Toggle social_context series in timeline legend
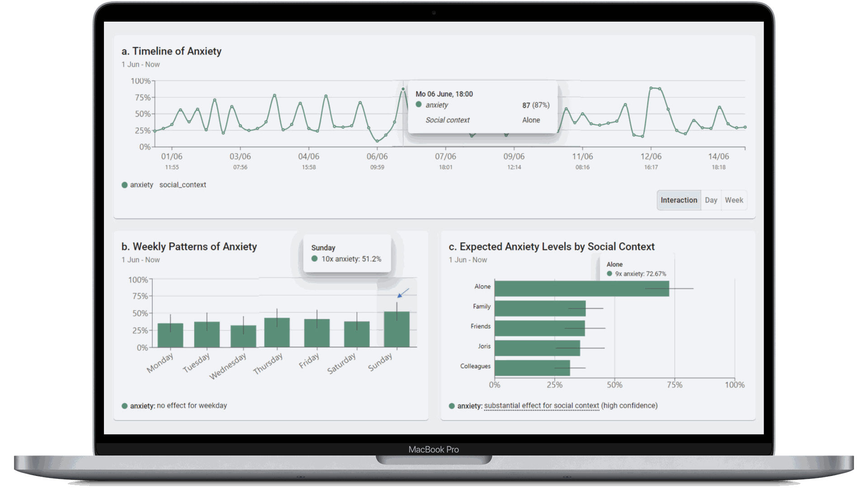 183,185
